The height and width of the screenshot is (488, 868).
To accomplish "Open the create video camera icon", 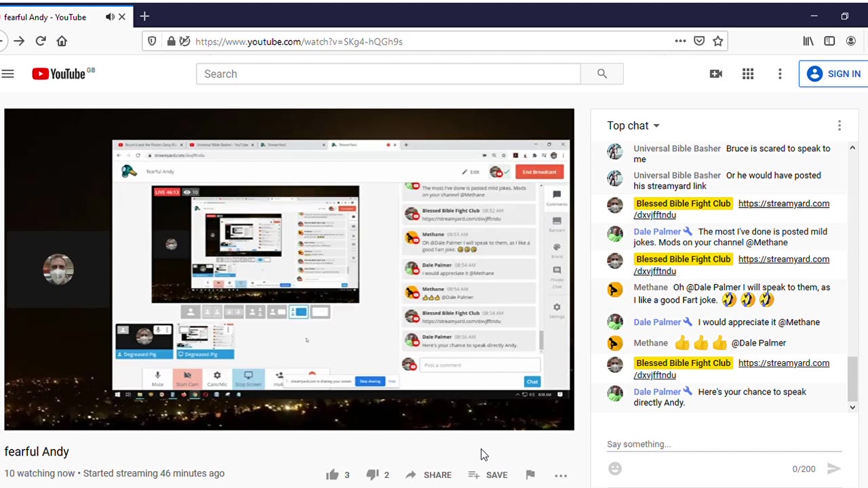I will 715,74.
